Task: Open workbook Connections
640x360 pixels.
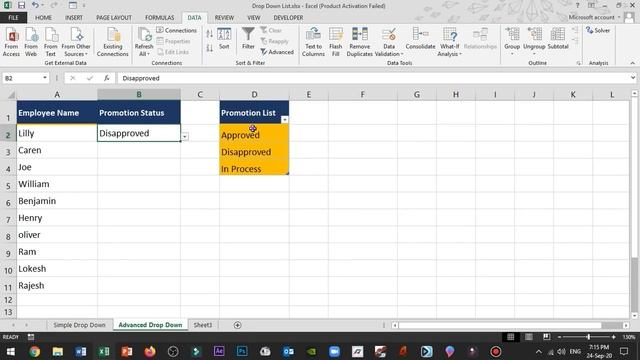Action: coord(177,30)
